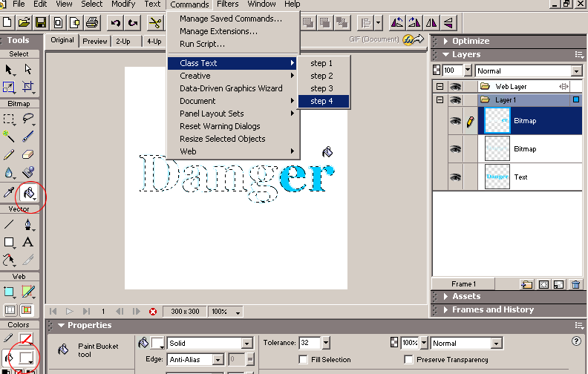The image size is (588, 374).
Task: Expand the Assets panel
Action: [x=445, y=296]
